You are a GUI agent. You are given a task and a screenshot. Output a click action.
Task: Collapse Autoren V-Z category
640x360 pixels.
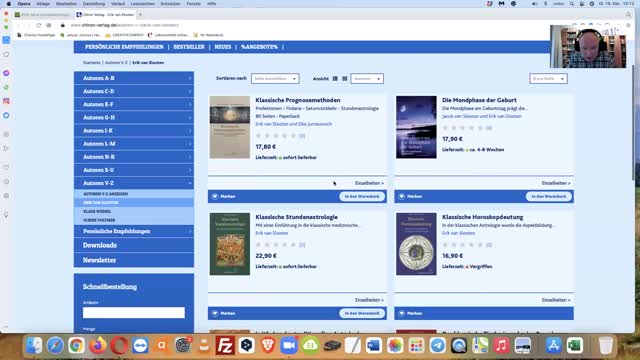pyautogui.click(x=134, y=183)
